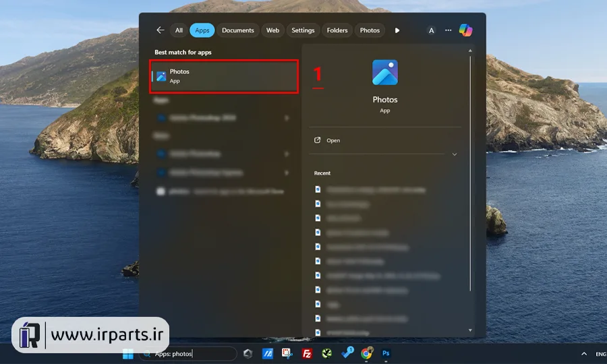Open the account "A" avatar
The width and height of the screenshot is (607, 364).
pos(431,30)
